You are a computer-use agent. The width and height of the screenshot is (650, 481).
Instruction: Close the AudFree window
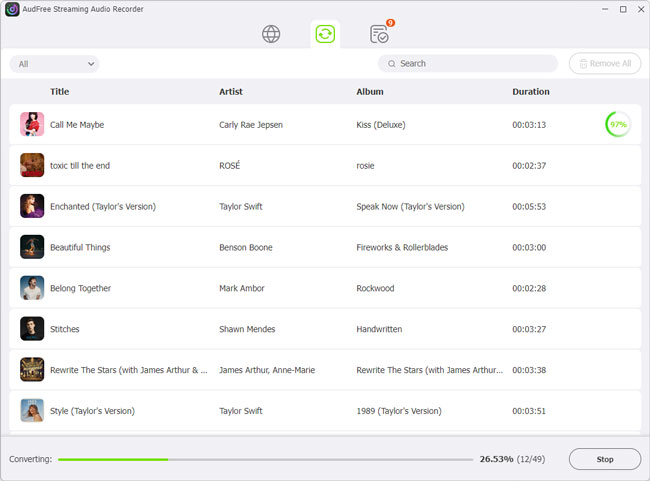tap(641, 9)
